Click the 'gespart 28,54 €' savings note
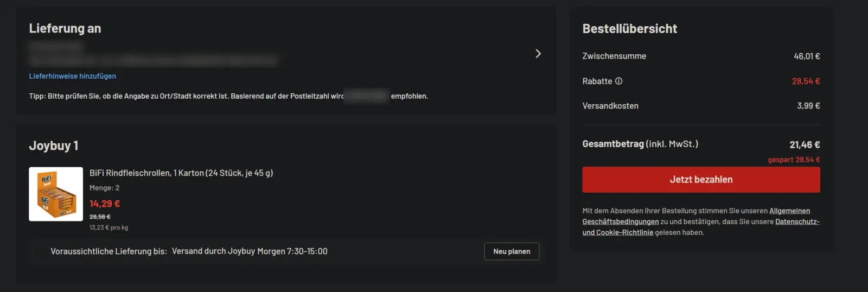 [794, 160]
